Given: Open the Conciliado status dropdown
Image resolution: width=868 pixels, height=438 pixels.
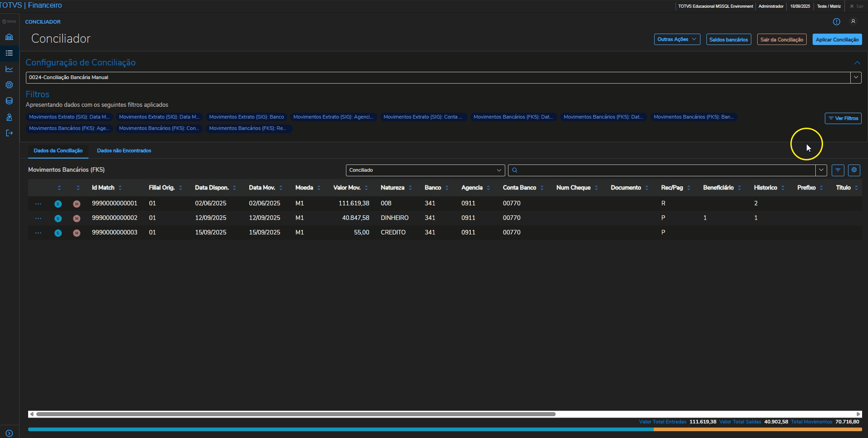Looking at the screenshot, I should pos(425,170).
